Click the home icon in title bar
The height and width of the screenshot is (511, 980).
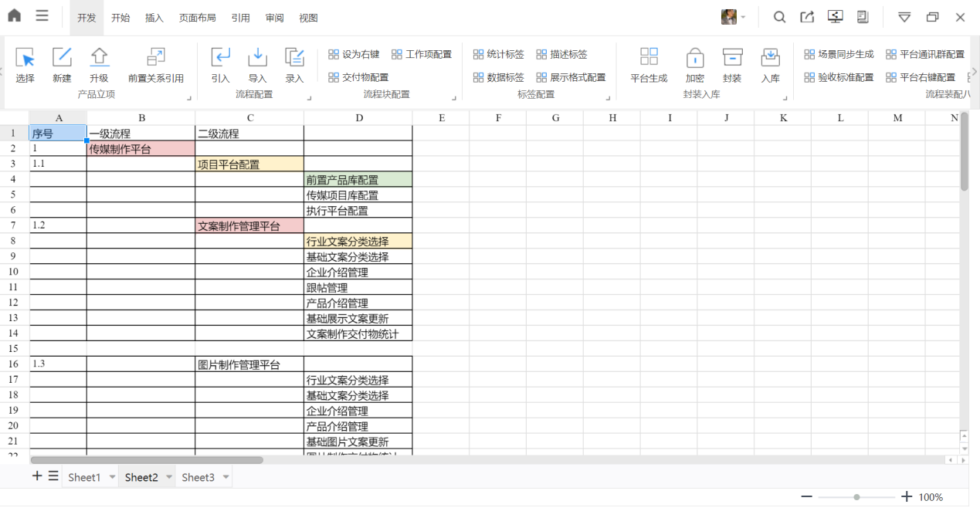[x=15, y=16]
